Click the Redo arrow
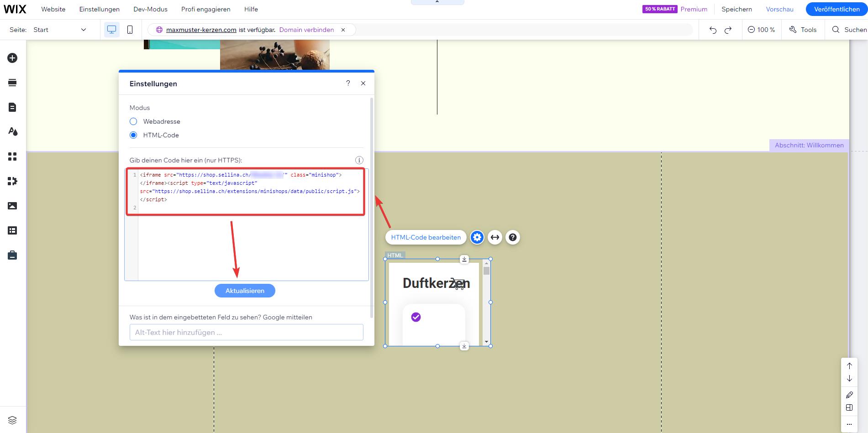The image size is (868, 433). point(728,30)
